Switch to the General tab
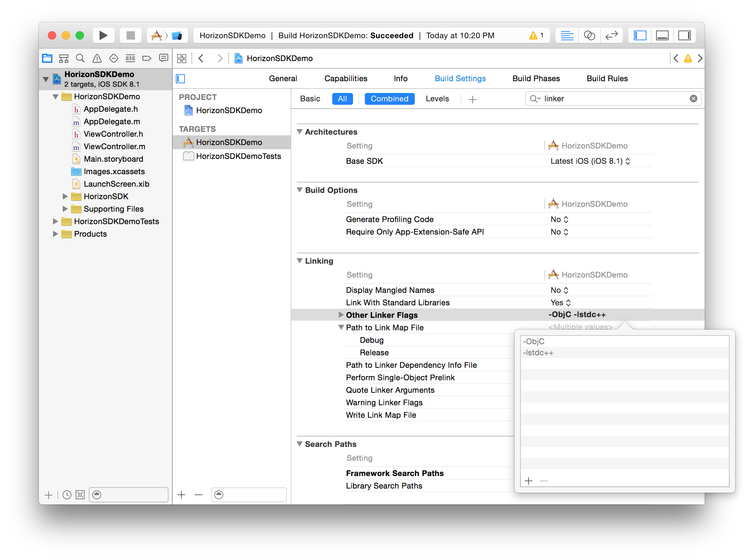Screen dimensions: 756x560 [283, 79]
